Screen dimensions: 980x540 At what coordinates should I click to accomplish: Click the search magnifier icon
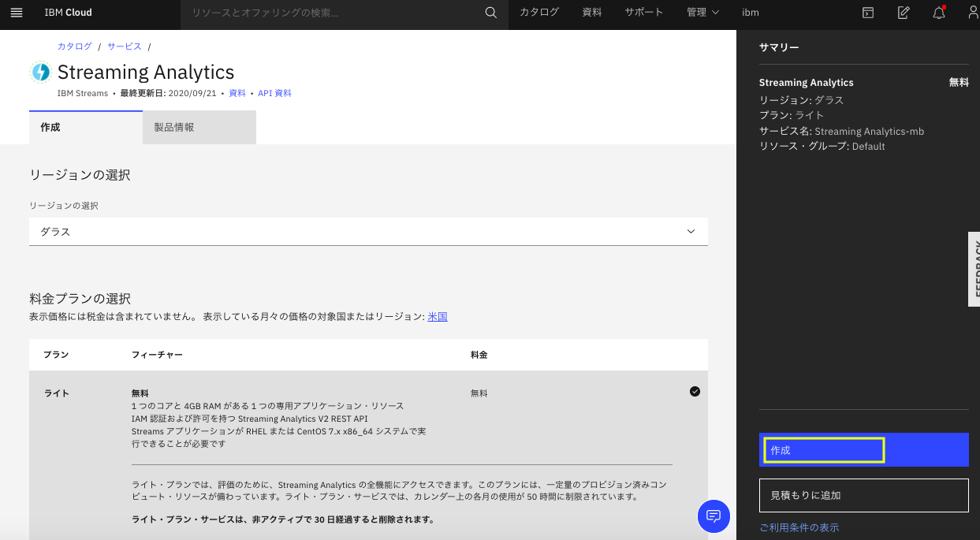tap(490, 13)
